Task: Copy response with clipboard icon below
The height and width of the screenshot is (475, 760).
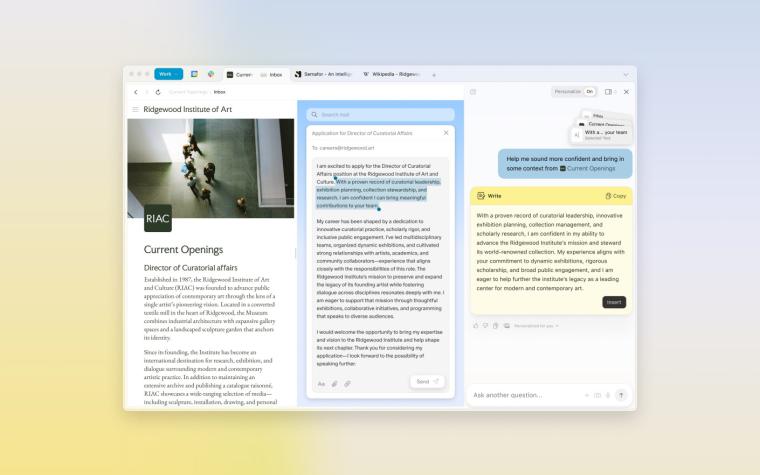Action: 495,326
